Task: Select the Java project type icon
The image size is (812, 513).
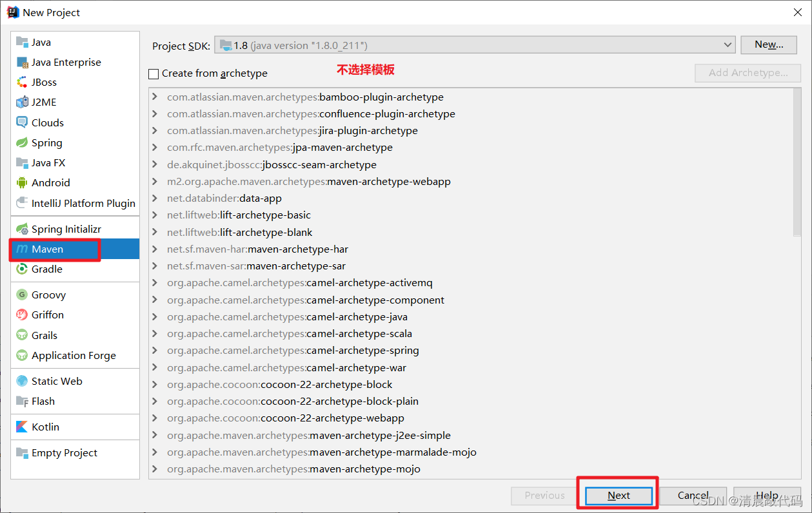Action: click(22, 42)
